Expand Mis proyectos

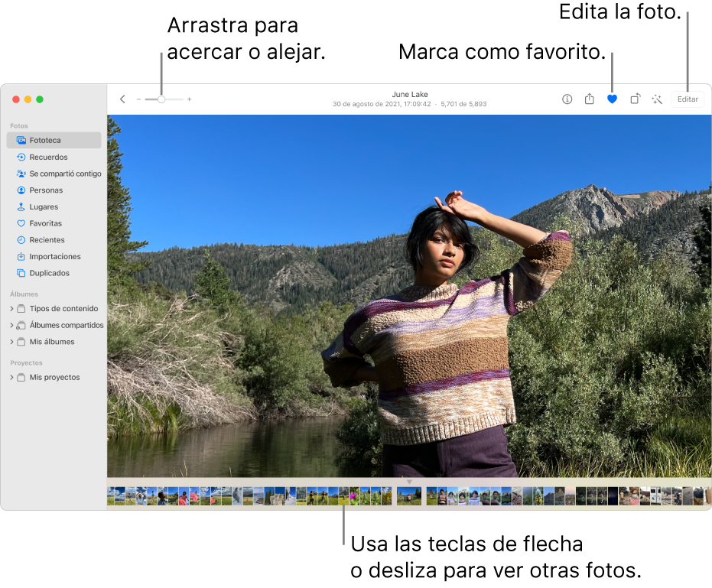(13, 377)
